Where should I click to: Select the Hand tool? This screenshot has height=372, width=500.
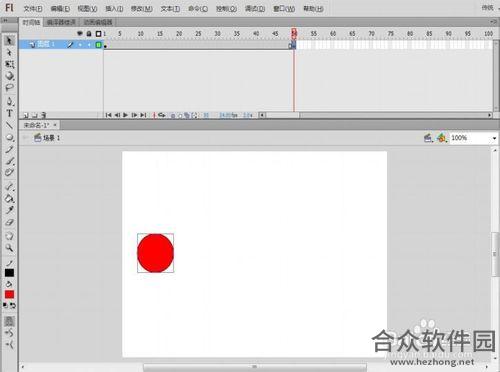(x=9, y=236)
